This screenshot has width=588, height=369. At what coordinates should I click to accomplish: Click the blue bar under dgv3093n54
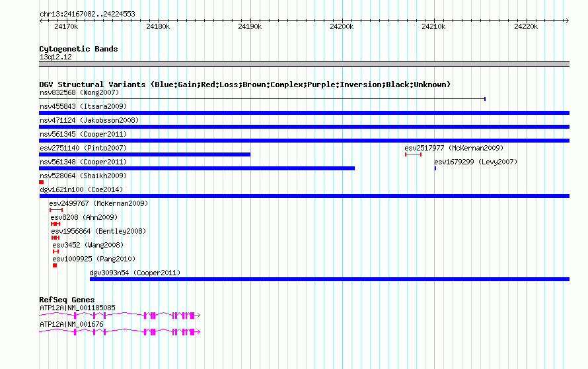330,279
